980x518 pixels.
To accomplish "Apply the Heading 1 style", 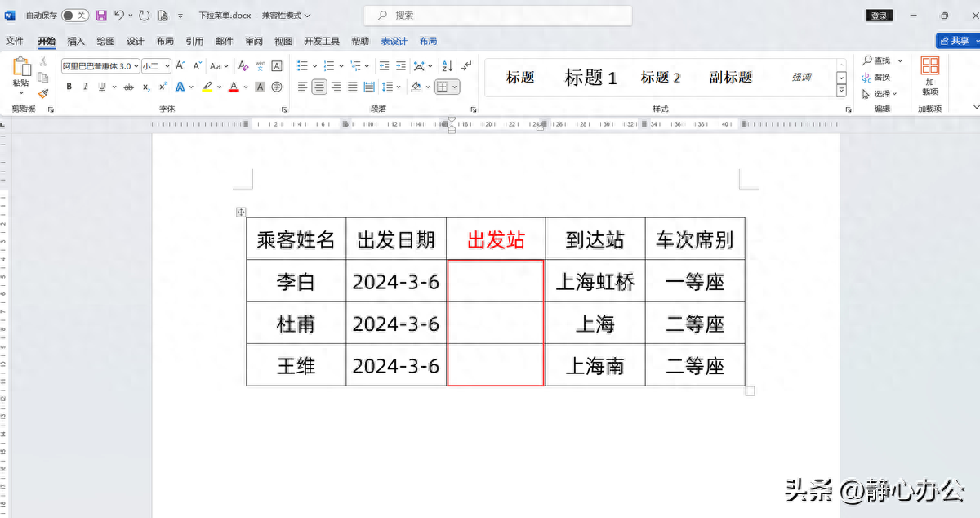I will tap(590, 78).
